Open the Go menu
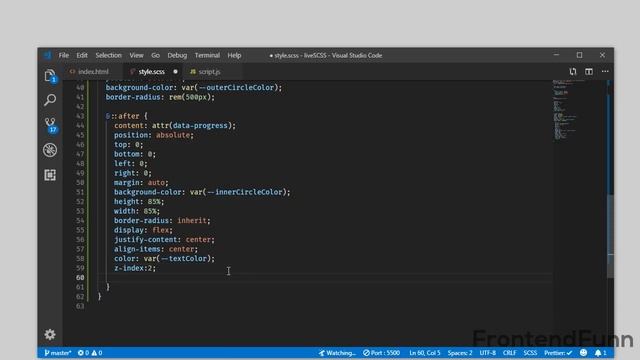This screenshot has height=360, width=640. 156,55
